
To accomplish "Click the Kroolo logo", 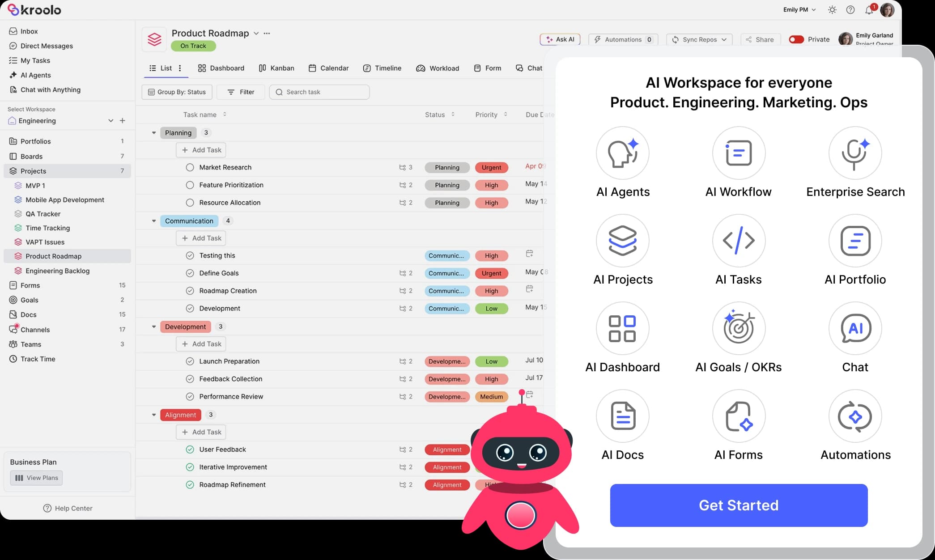I will tap(34, 10).
